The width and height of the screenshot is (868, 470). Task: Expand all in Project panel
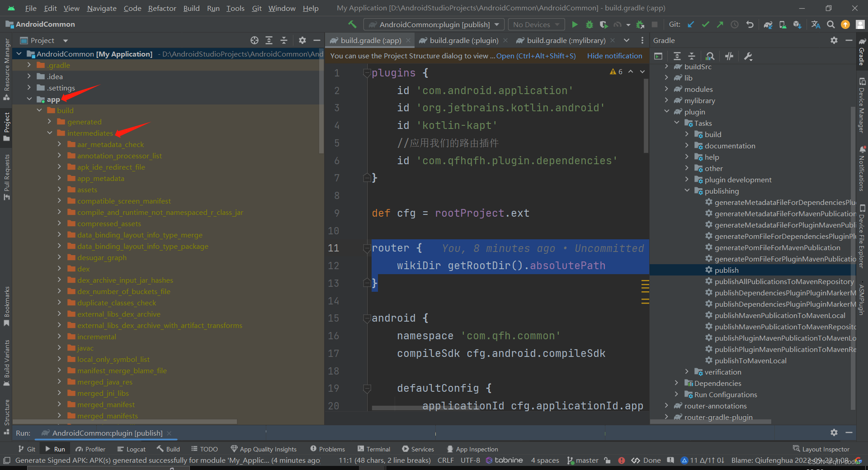click(x=269, y=40)
